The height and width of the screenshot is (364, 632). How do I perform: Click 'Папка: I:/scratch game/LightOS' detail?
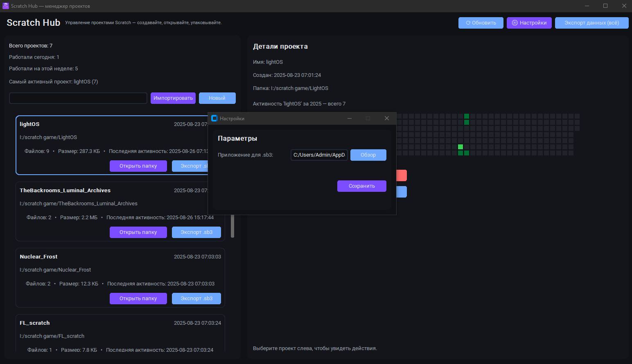pyautogui.click(x=291, y=88)
